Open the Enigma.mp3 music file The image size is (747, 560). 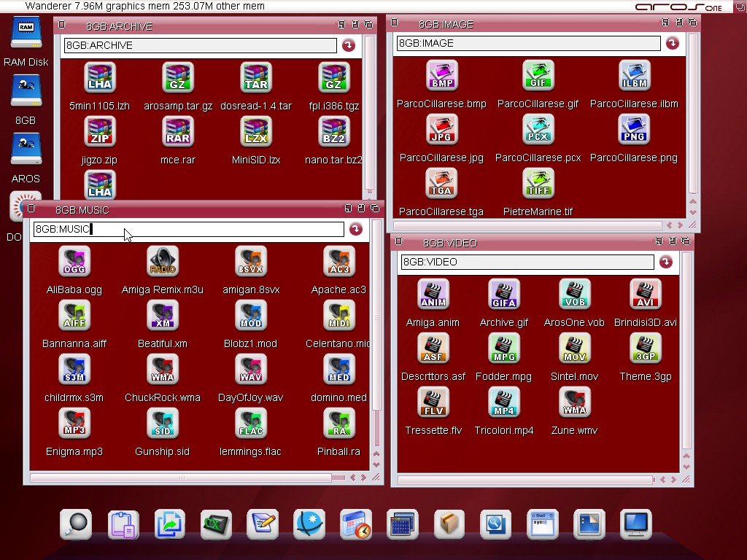point(74,424)
